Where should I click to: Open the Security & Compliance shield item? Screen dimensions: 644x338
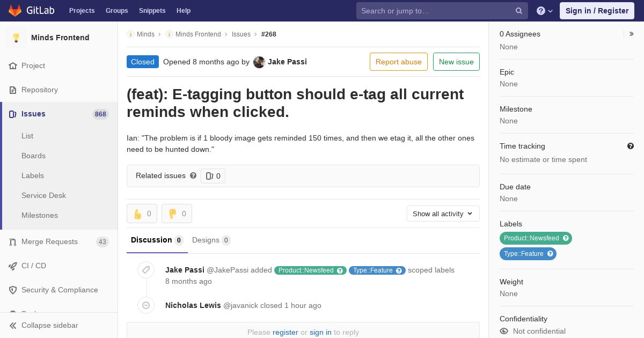coord(59,290)
